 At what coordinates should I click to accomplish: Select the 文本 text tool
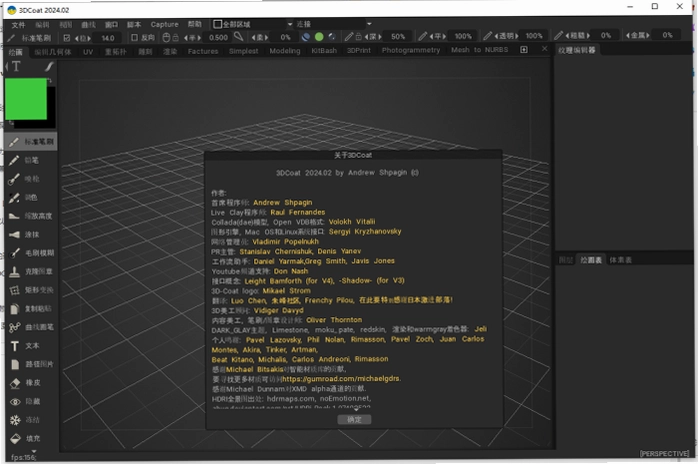click(31, 346)
